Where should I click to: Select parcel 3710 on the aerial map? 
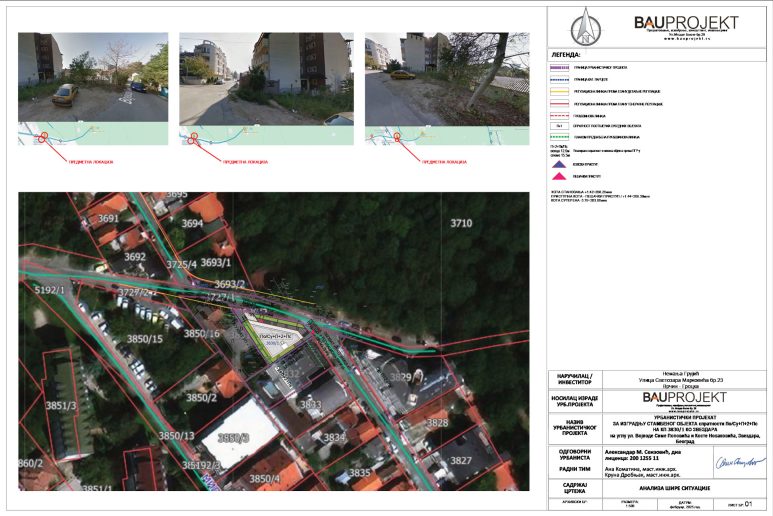coord(460,223)
